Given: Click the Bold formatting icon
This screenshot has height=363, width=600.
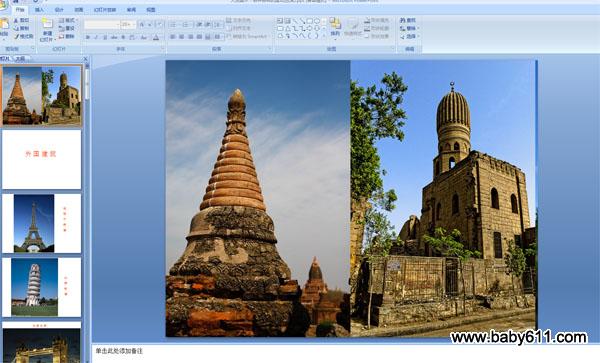Looking at the screenshot, I should click(88, 37).
